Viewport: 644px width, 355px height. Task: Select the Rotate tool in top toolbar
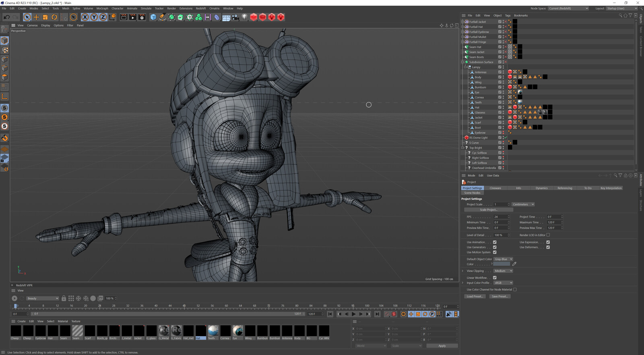(54, 17)
